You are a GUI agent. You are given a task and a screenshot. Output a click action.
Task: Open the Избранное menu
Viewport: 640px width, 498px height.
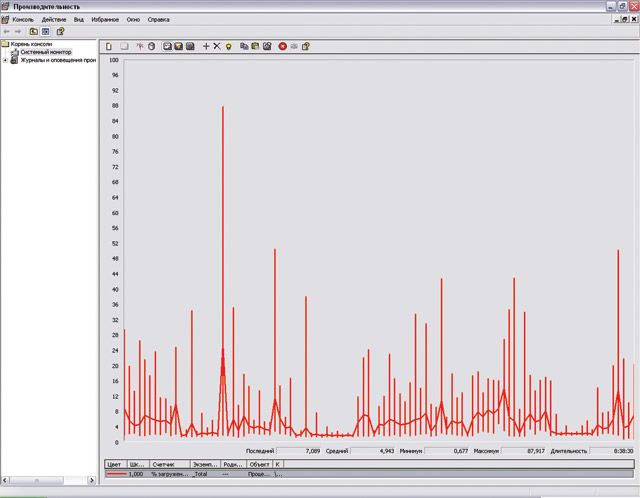[x=105, y=20]
